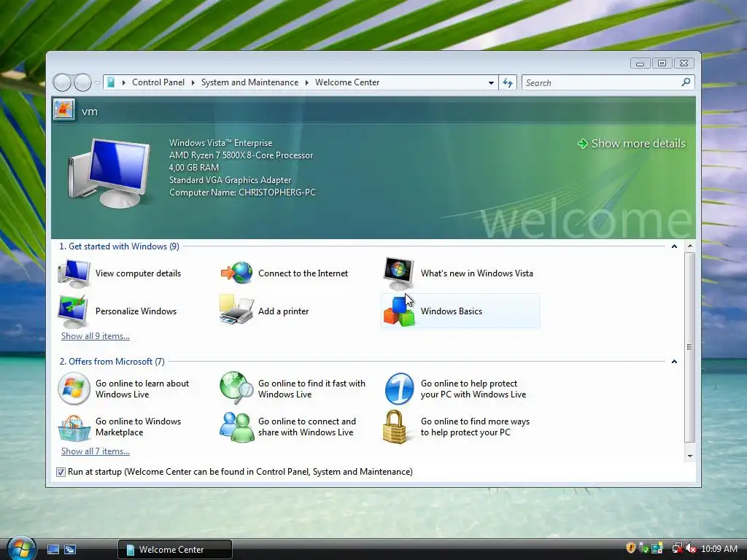
Task: Click the Welcome Center taskbar button
Action: point(175,550)
